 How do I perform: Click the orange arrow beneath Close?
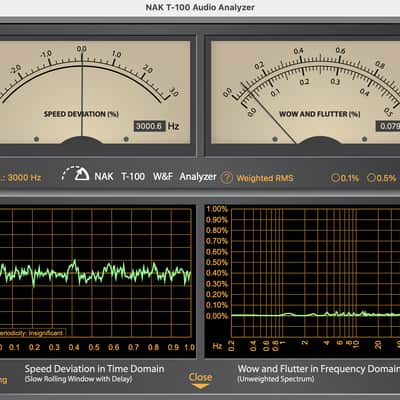tap(200, 386)
